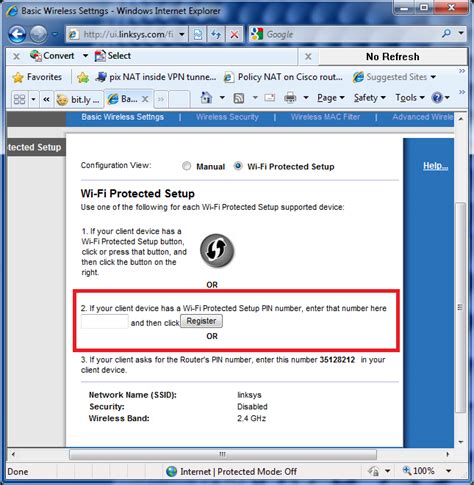Click the Home icon
The height and width of the screenshot is (485, 474).
click(x=206, y=98)
